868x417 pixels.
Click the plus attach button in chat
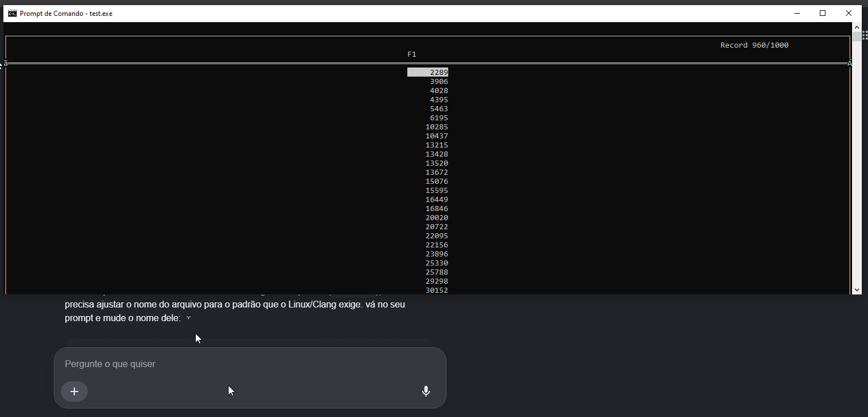(x=74, y=391)
